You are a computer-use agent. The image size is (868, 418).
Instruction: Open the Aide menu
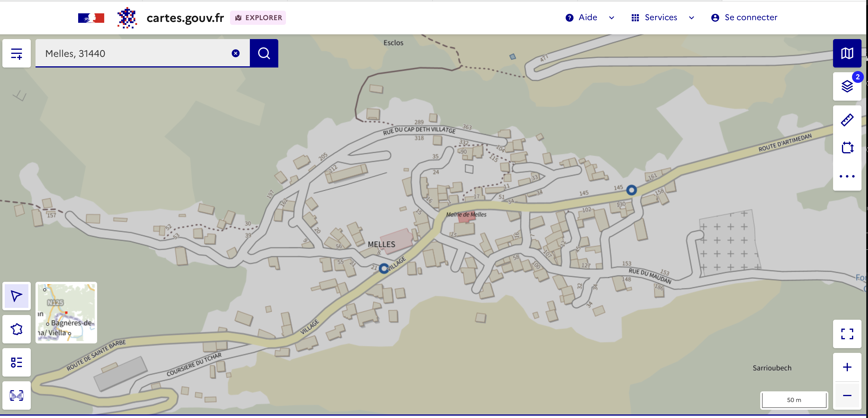coord(590,17)
